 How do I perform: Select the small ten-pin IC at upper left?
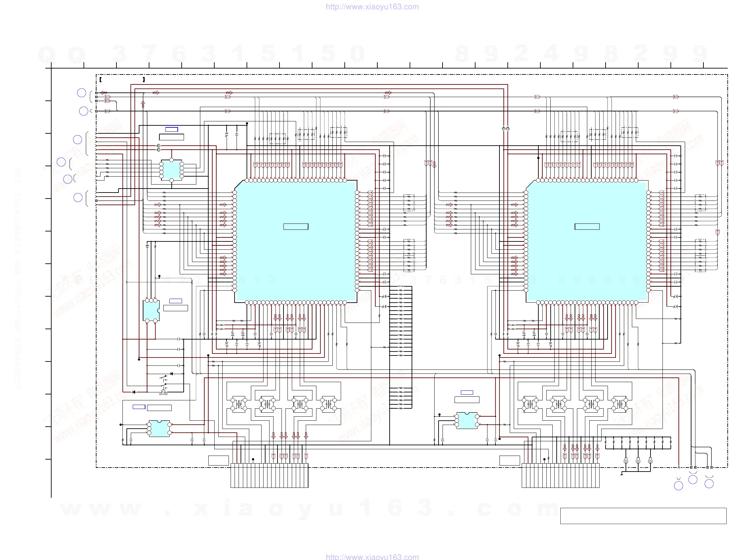(171, 170)
